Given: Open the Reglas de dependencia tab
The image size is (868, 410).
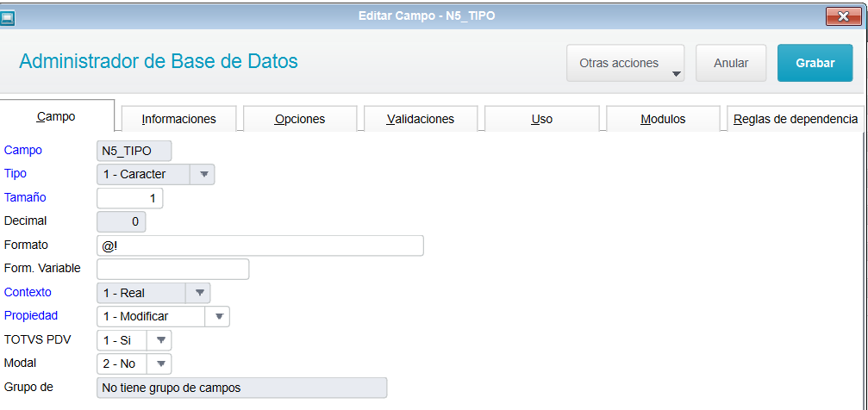Looking at the screenshot, I should [796, 119].
